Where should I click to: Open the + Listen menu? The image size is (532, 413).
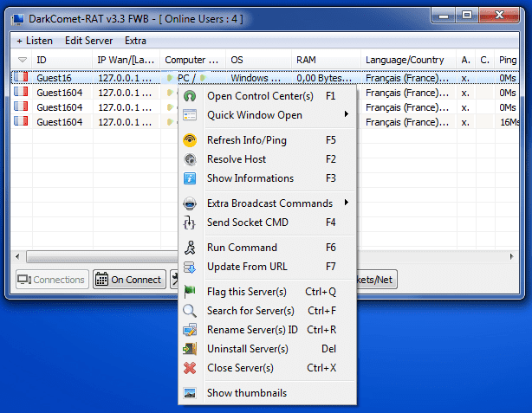click(x=35, y=41)
